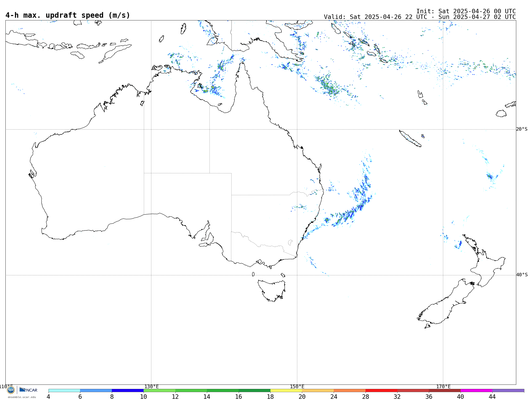The height and width of the screenshot is (400, 532).
Task: Click the colorbar tick label "10"
Action: tap(144, 397)
